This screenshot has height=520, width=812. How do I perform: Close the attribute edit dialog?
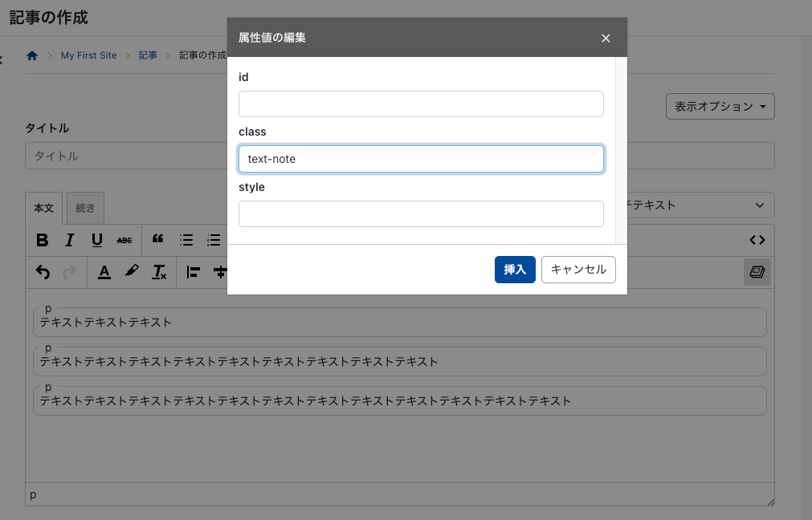pyautogui.click(x=606, y=39)
